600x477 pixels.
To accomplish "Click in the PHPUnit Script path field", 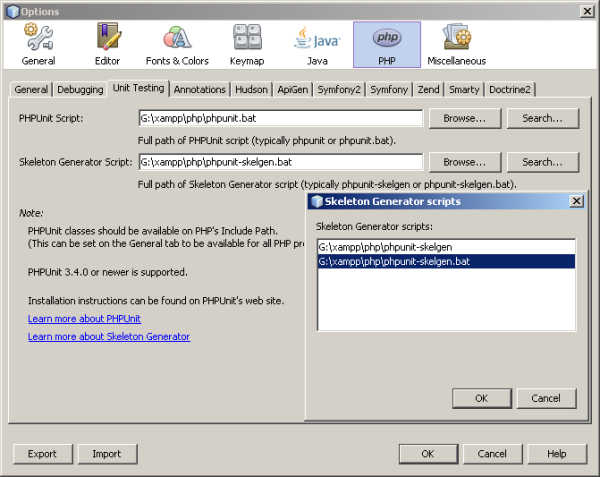I will point(281,118).
